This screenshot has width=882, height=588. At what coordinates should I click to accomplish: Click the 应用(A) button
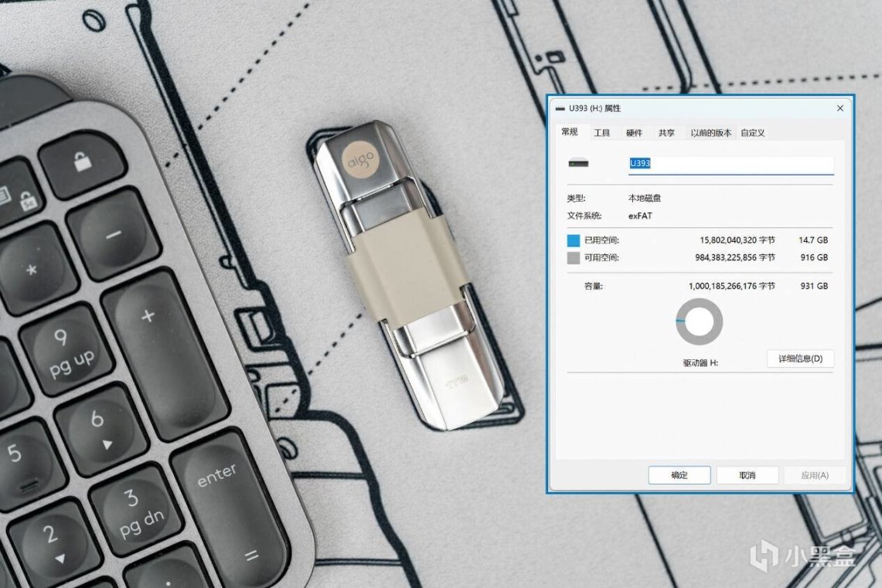click(x=815, y=475)
